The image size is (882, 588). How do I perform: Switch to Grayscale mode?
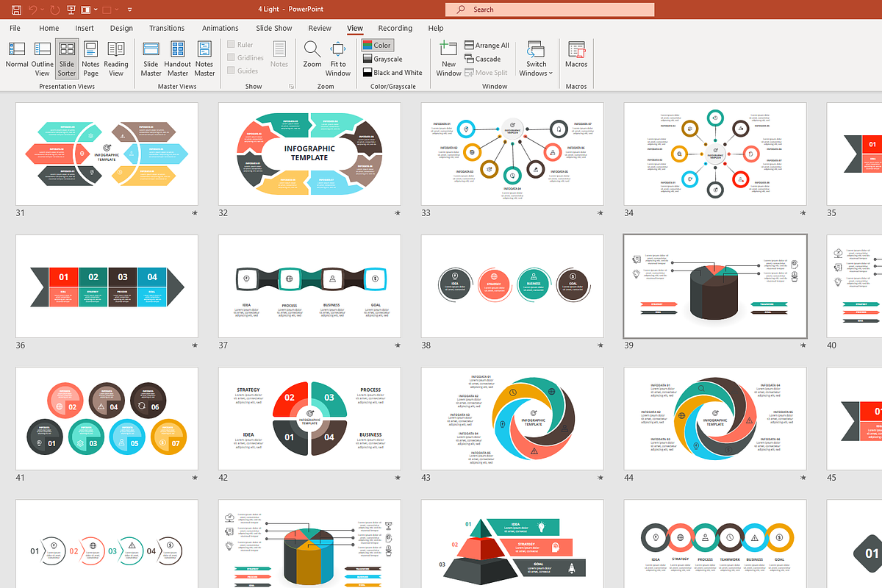383,59
